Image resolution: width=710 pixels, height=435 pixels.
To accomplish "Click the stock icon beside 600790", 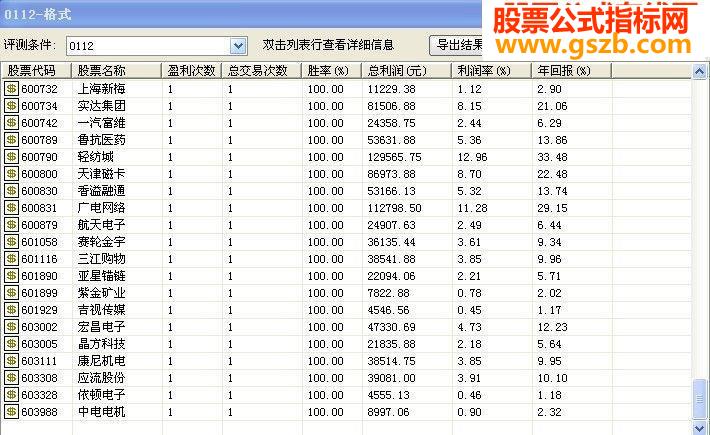I will point(11,157).
